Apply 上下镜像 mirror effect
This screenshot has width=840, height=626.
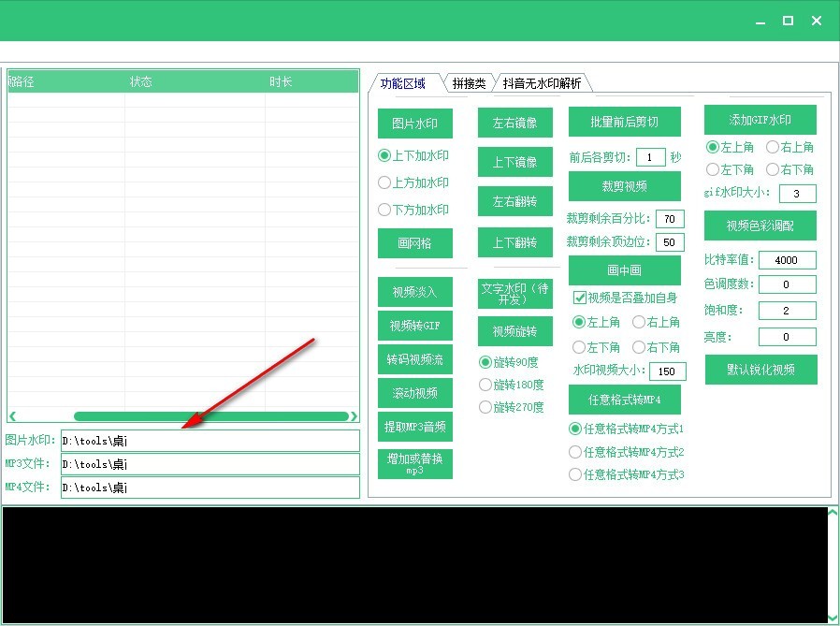pyautogui.click(x=514, y=162)
